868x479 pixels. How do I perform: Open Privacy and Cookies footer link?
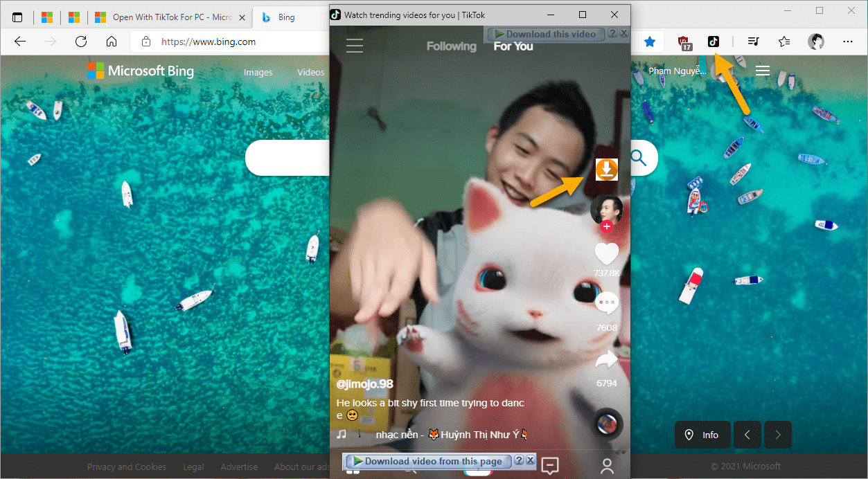pyautogui.click(x=127, y=467)
